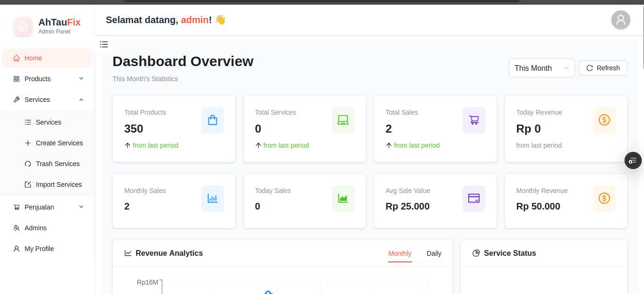Image resolution: width=644 pixels, height=294 pixels.
Task: Open the admin user avatar menu
Action: [x=620, y=20]
